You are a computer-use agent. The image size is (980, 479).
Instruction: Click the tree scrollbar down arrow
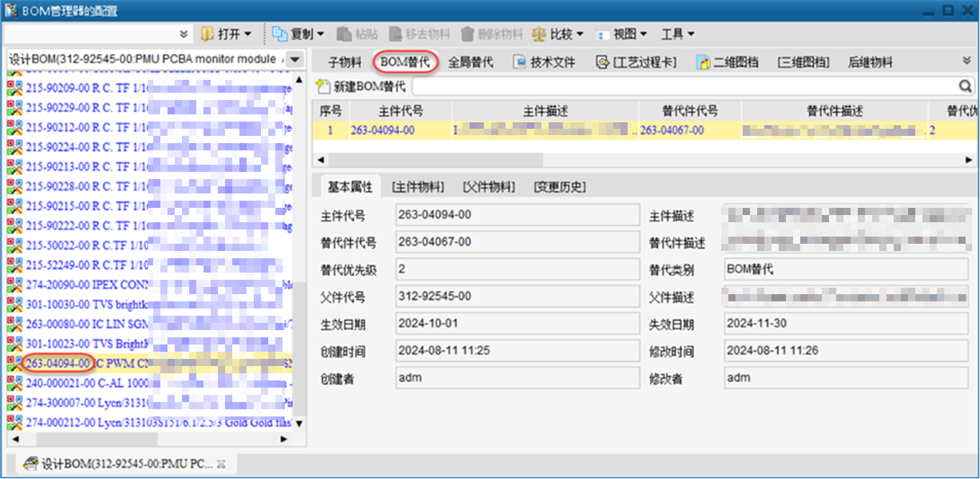click(x=300, y=424)
